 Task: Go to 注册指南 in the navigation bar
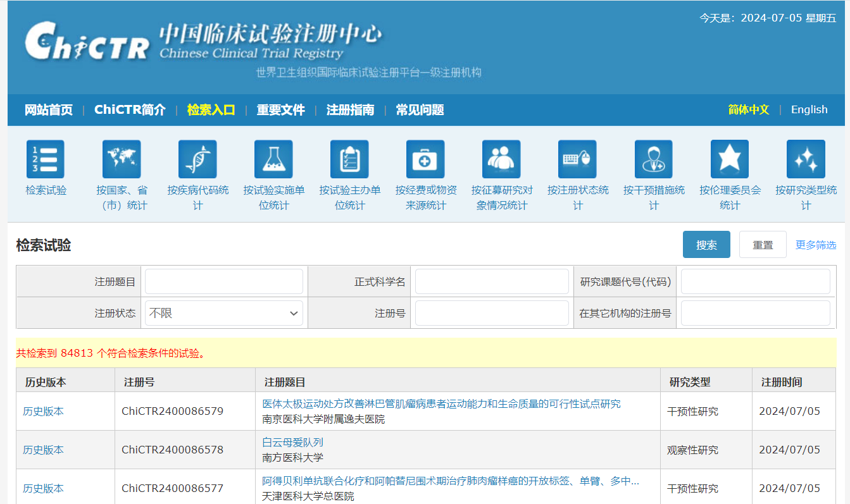[350, 110]
